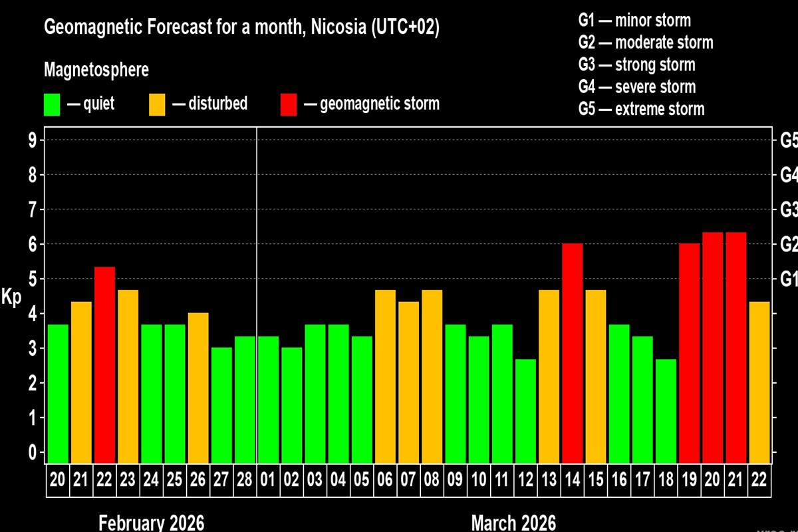Click the date label 19 on axis
Screen dimensions: 798x532
[689, 481]
